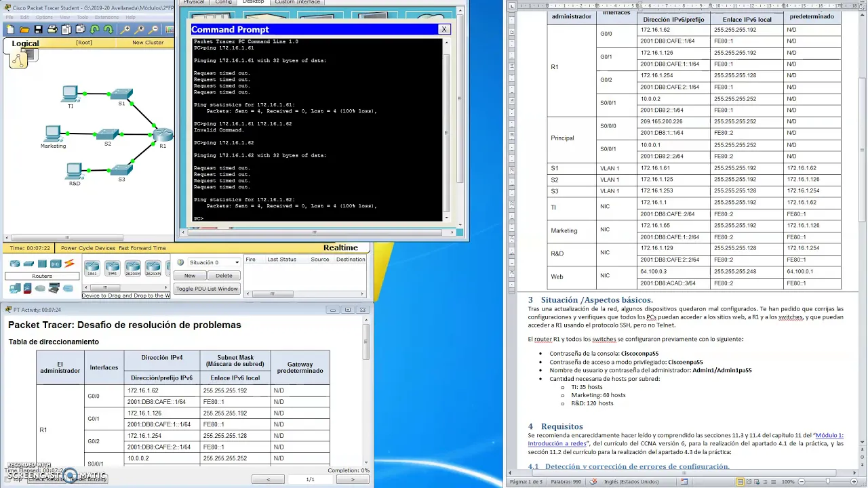Click the Activity Wizard copy icon
The image size is (868, 488).
pos(66,29)
